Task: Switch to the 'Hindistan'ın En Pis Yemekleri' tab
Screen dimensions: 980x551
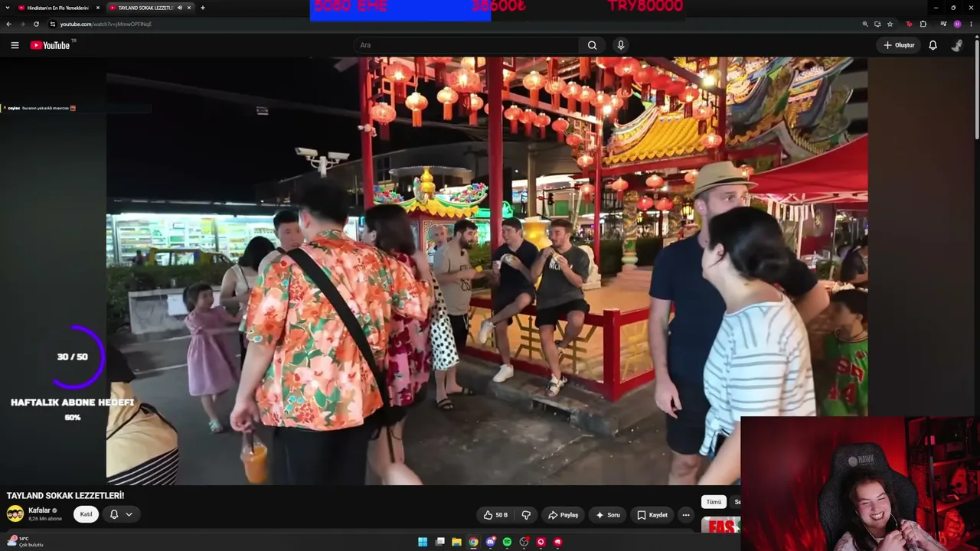Action: (x=58, y=8)
